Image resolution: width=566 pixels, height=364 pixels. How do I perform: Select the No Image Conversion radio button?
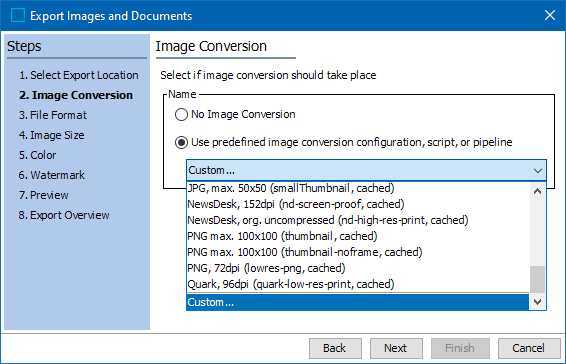pos(181,114)
